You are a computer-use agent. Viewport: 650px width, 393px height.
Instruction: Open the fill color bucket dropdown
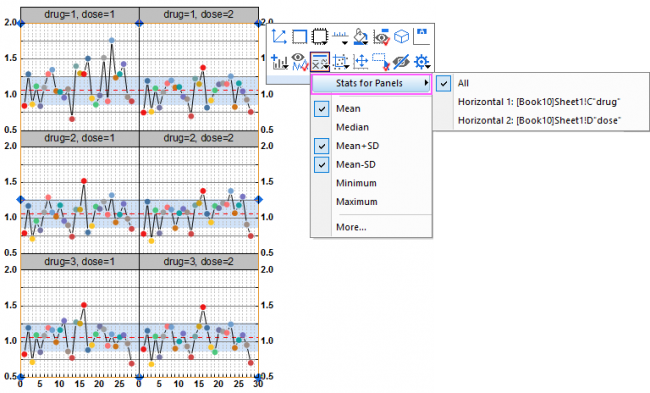(361, 37)
